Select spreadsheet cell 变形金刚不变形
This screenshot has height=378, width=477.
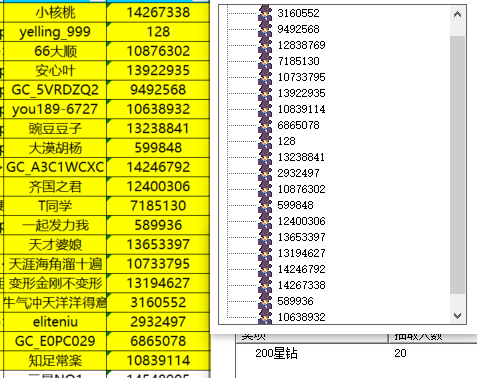(x=55, y=283)
